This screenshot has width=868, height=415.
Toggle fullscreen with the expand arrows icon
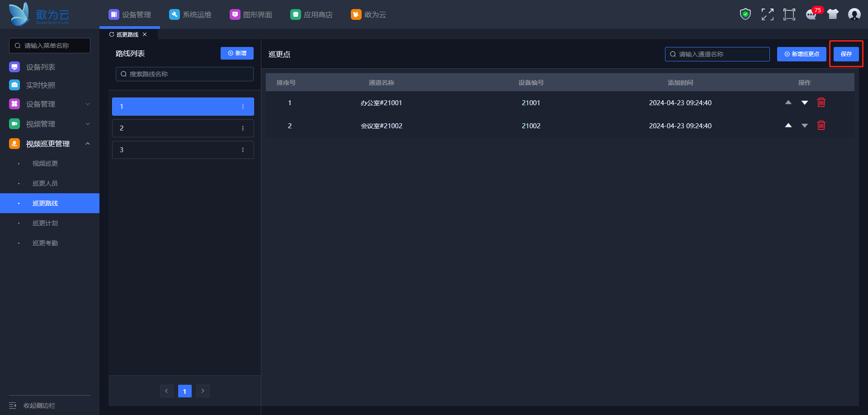(x=767, y=14)
